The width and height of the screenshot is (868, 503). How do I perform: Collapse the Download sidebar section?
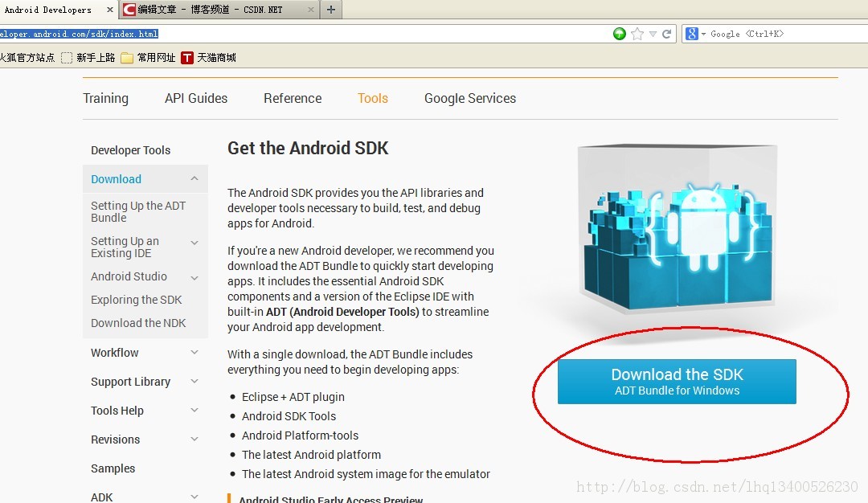tap(194, 178)
